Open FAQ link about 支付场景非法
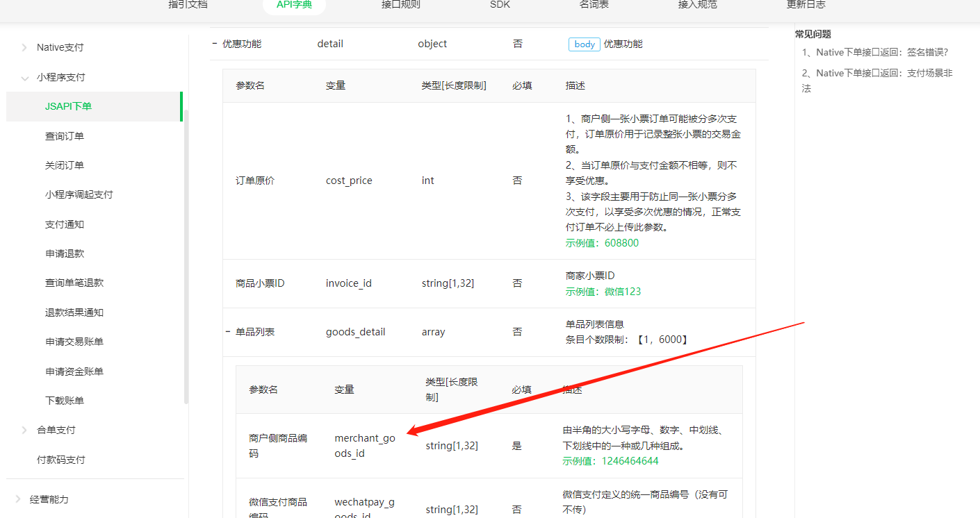This screenshot has height=518, width=980. pyautogui.click(x=877, y=81)
